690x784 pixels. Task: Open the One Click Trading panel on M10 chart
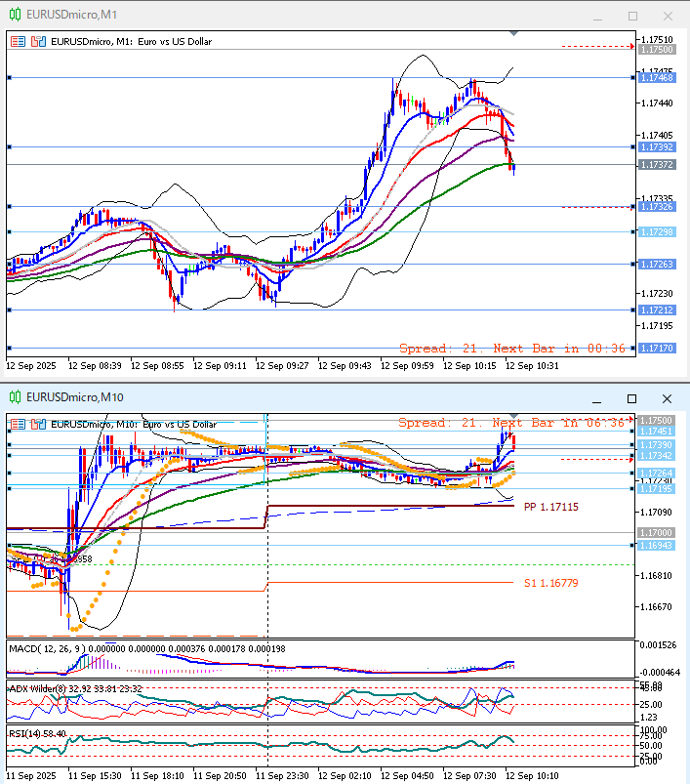[x=19, y=424]
